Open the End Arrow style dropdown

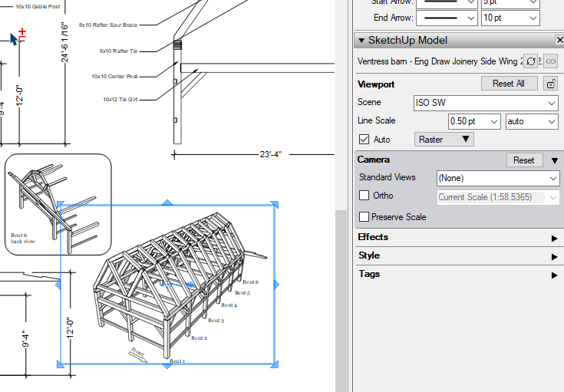[x=447, y=18]
